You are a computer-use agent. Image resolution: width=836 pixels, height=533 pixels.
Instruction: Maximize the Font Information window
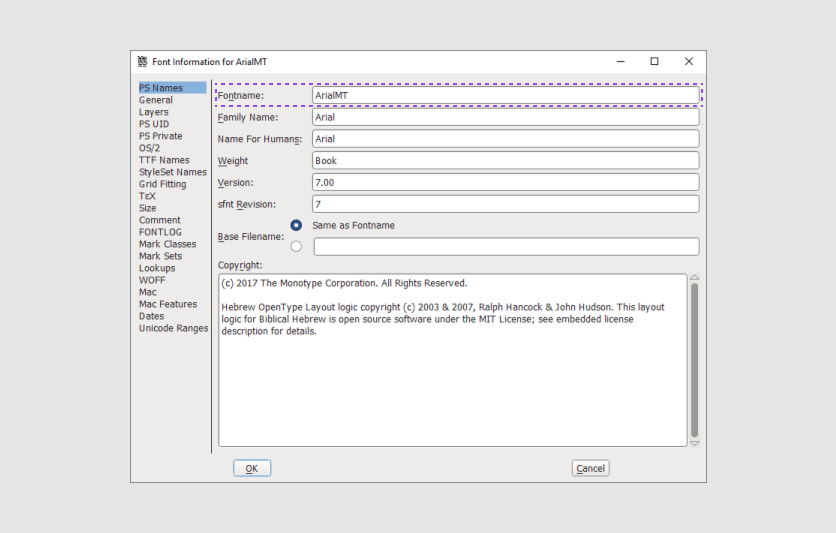654,61
